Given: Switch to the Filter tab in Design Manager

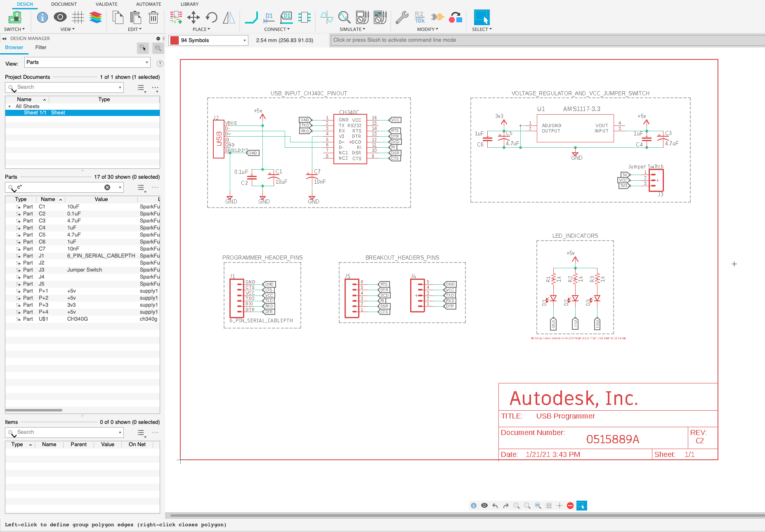Looking at the screenshot, I should pos(40,47).
